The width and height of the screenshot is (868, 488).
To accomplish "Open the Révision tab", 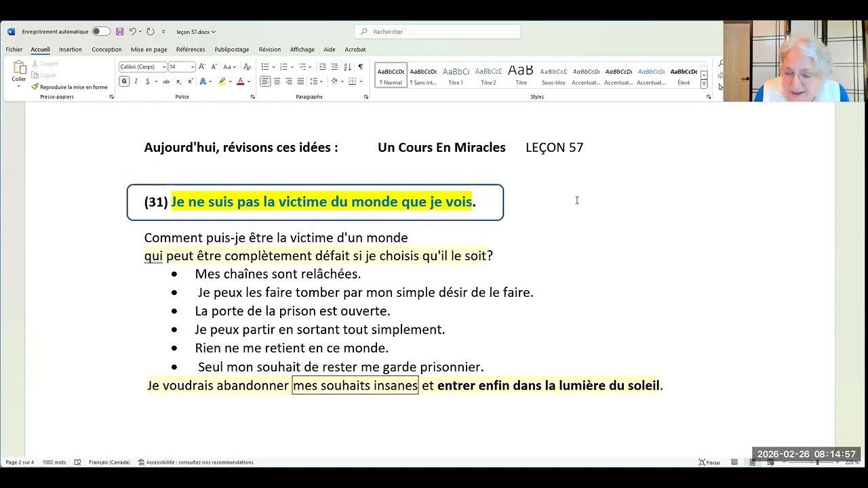I will [270, 49].
